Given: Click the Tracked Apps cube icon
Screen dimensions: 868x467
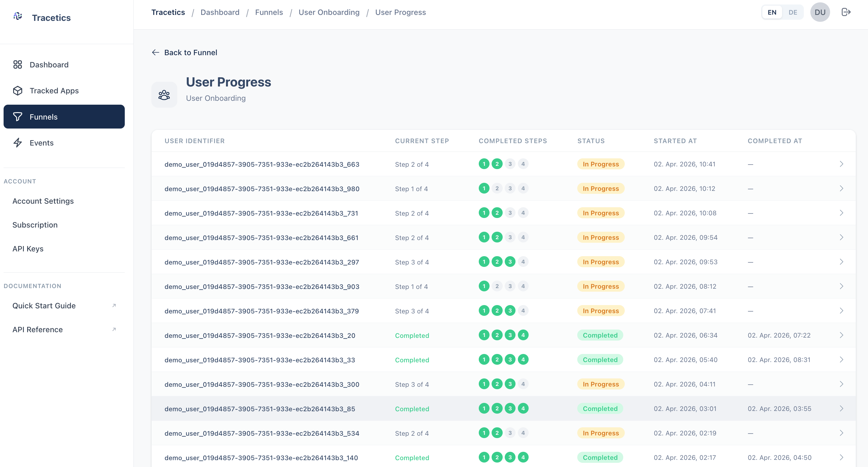Looking at the screenshot, I should coord(18,91).
